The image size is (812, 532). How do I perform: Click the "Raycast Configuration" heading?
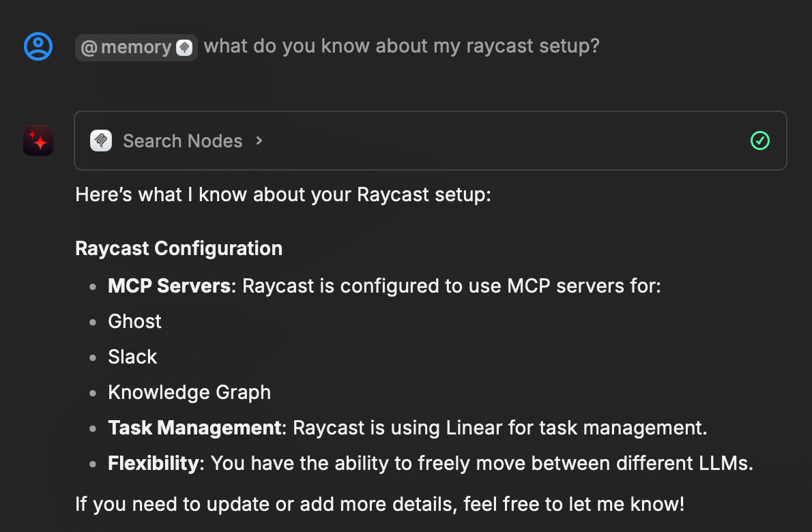179,248
